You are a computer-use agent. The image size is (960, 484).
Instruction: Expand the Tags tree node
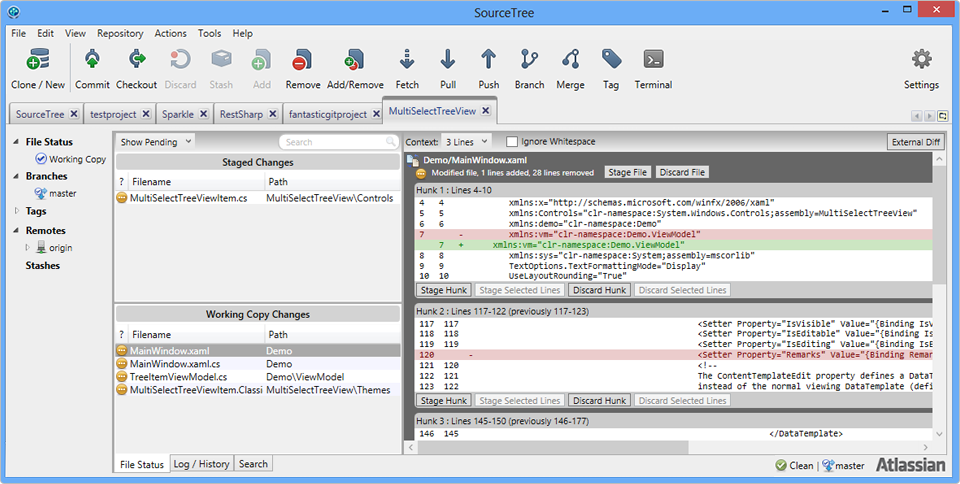pos(16,211)
